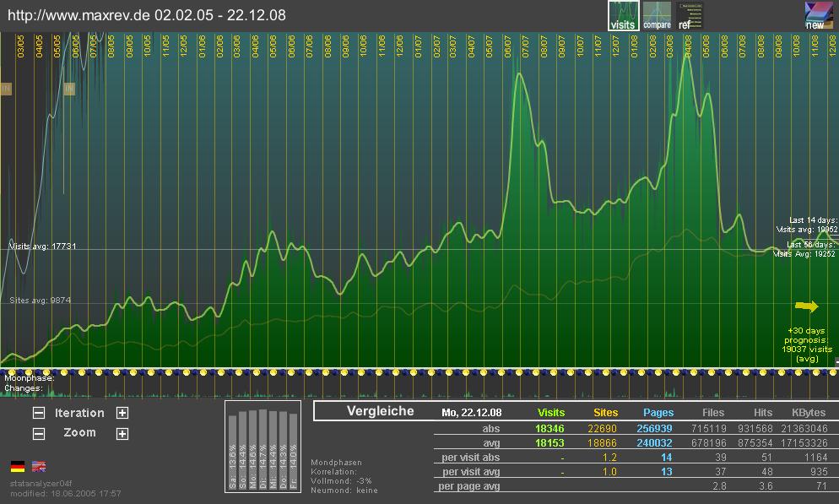Increase Zoom with the plus button

122,432
